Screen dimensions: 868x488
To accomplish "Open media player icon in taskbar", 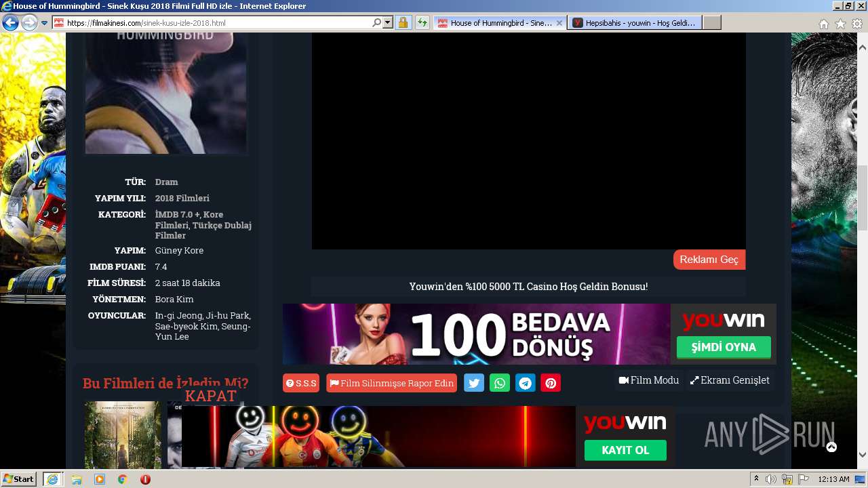I will click(x=100, y=479).
